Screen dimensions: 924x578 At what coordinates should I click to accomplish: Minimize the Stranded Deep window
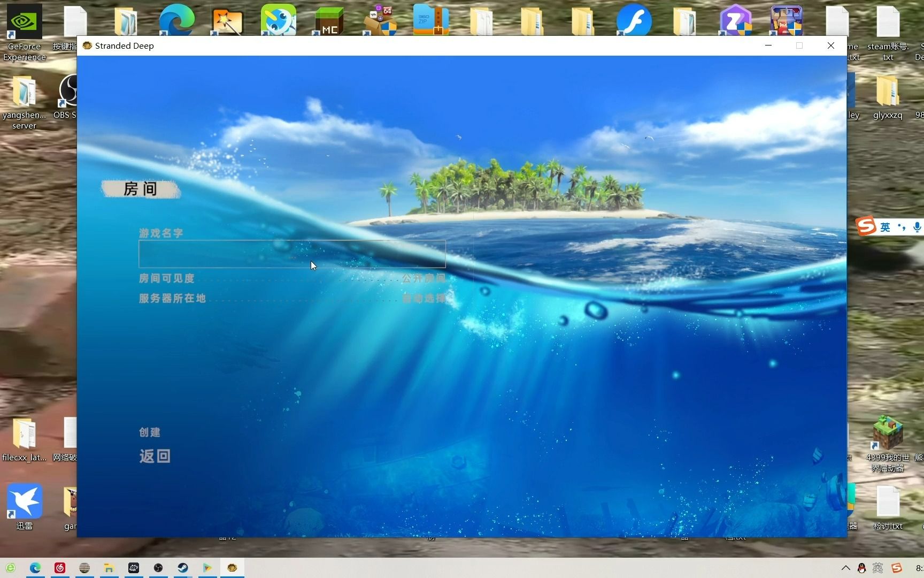768,45
